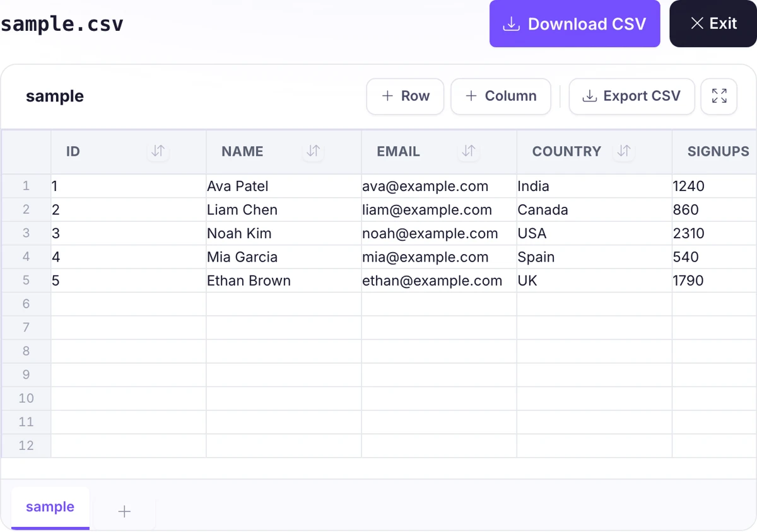Select country cell Spain
This screenshot has height=532, width=757.
coord(594,257)
